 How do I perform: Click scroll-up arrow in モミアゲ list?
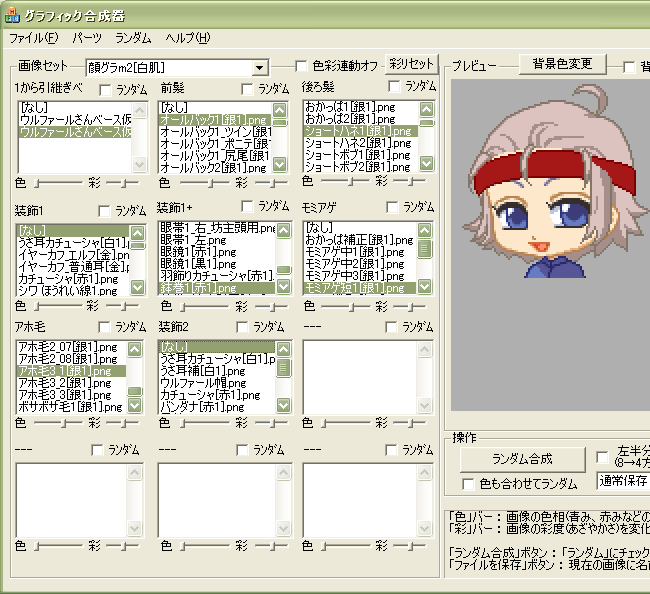point(424,230)
